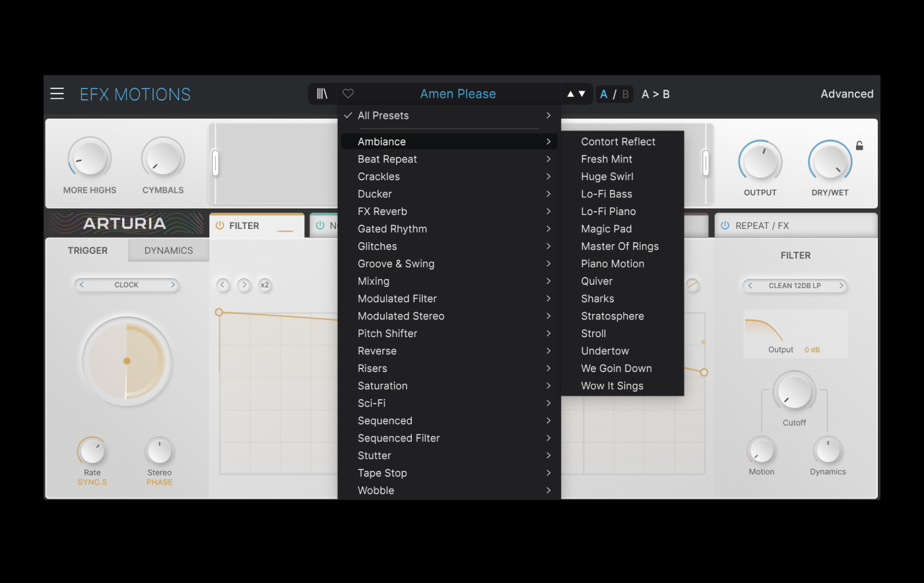924x583 pixels.
Task: Open the REPEAT / FX module tab
Action: 796,226
